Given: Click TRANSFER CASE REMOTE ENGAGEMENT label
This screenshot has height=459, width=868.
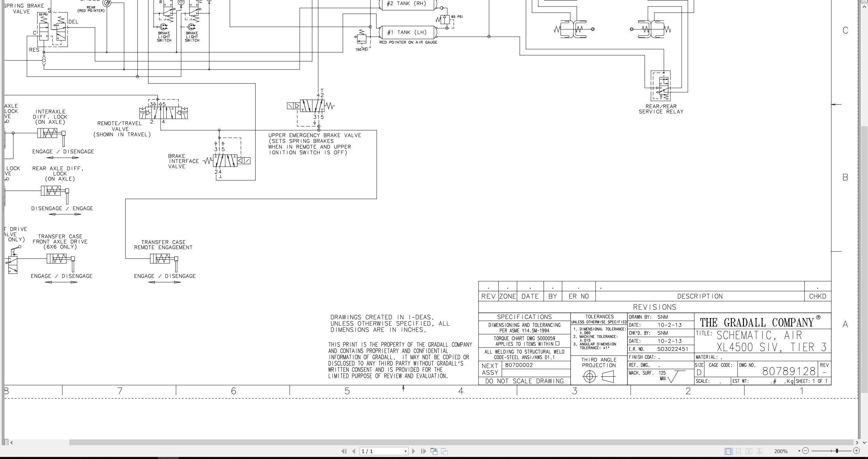Looking at the screenshot, I should (163, 245).
